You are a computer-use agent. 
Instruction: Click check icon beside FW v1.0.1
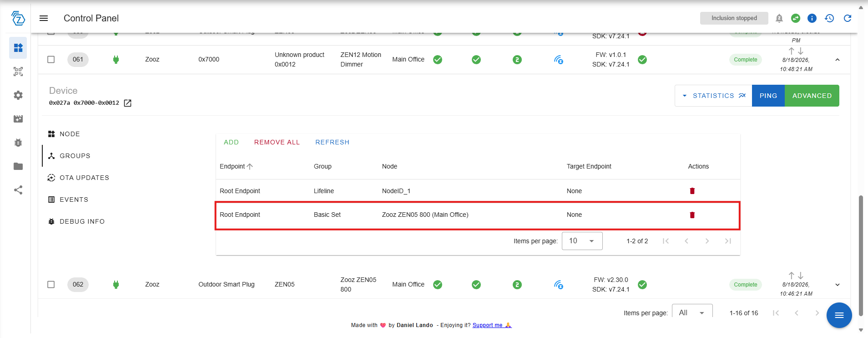coord(642,60)
